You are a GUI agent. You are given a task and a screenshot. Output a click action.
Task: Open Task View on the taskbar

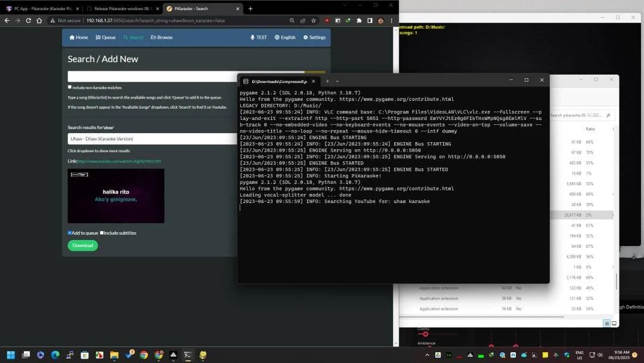26,355
